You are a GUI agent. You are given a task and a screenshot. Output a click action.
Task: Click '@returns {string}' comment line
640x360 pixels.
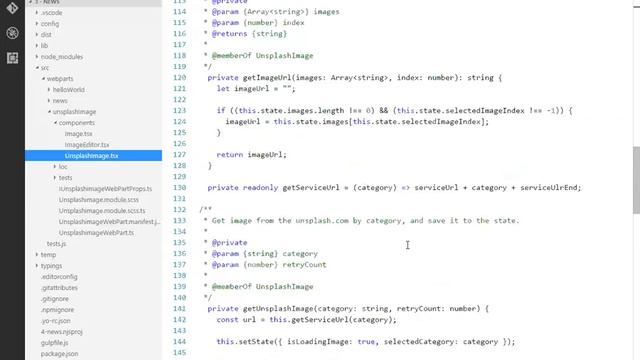pos(249,33)
